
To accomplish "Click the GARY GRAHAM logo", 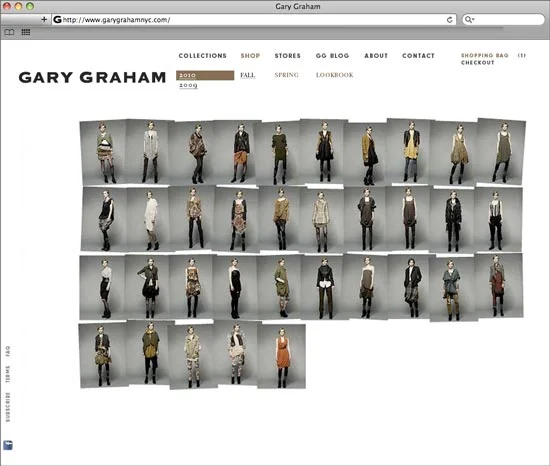I will (x=92, y=77).
